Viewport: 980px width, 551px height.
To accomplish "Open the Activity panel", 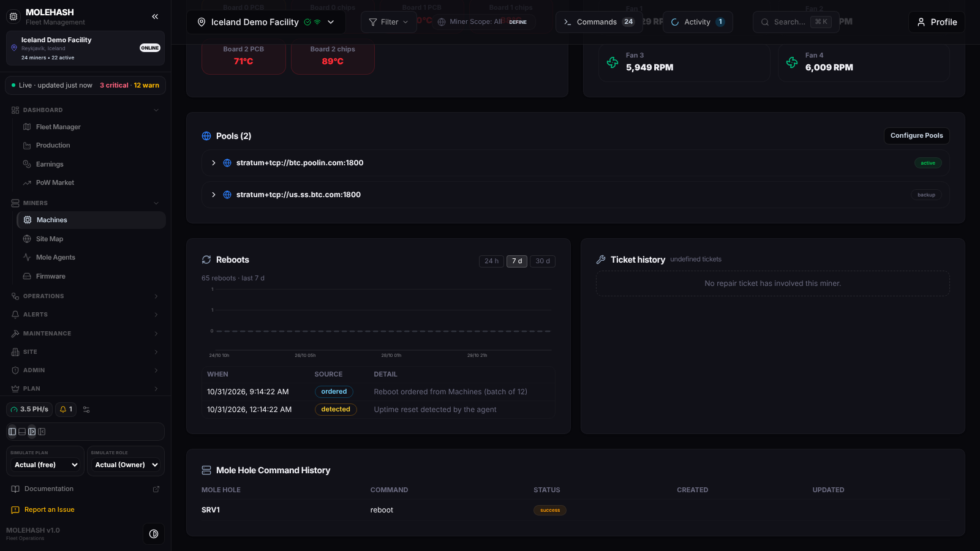I will 698,22.
